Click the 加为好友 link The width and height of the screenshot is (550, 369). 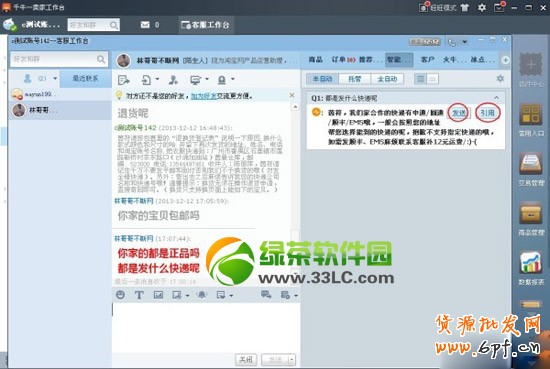coord(204,96)
